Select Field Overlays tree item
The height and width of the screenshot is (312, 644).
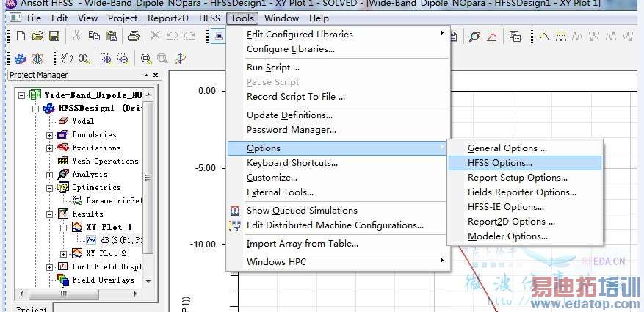(103, 280)
